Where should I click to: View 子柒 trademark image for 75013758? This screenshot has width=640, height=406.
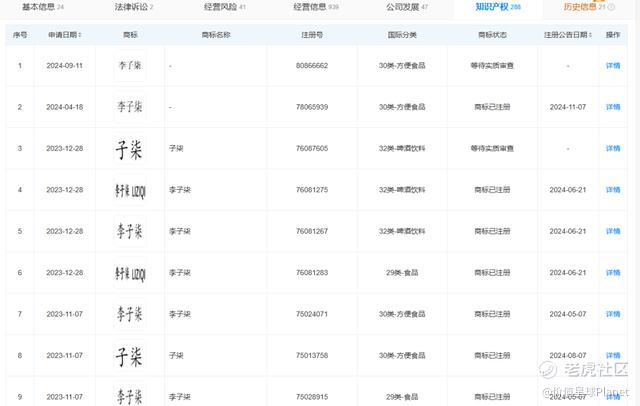[130, 356]
